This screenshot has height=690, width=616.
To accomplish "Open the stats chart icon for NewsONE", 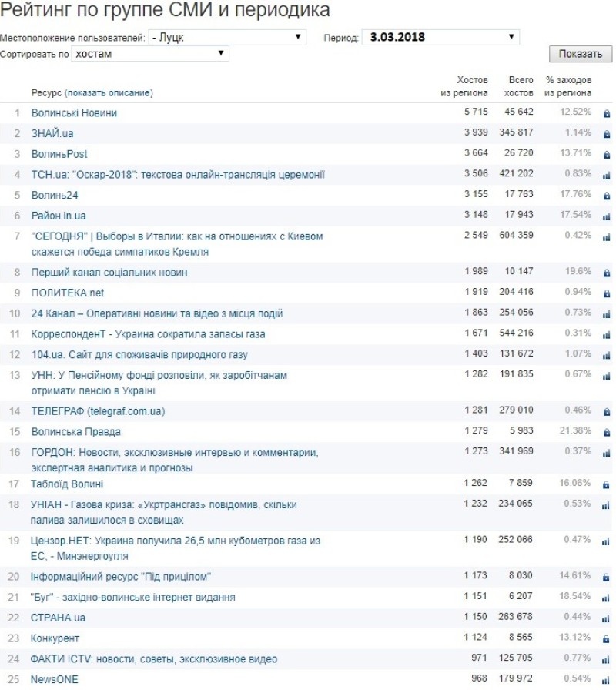I will pos(607,680).
